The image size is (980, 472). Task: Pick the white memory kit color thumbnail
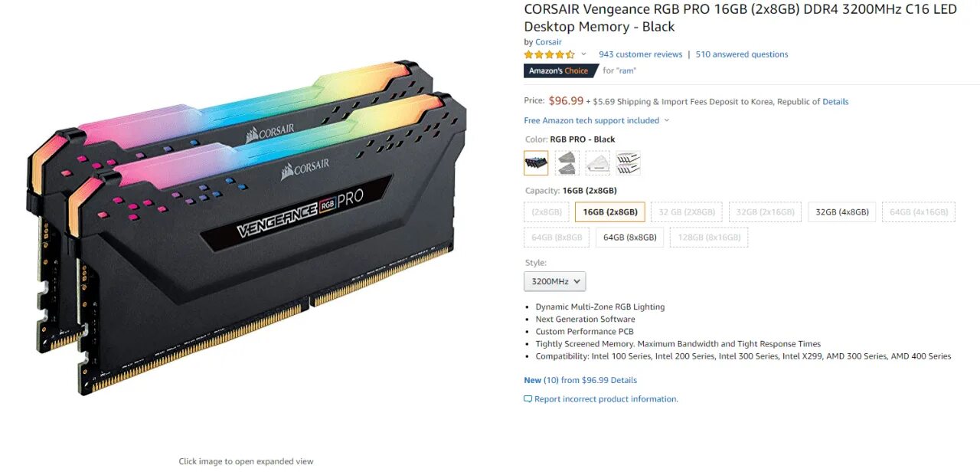pyautogui.click(x=598, y=162)
